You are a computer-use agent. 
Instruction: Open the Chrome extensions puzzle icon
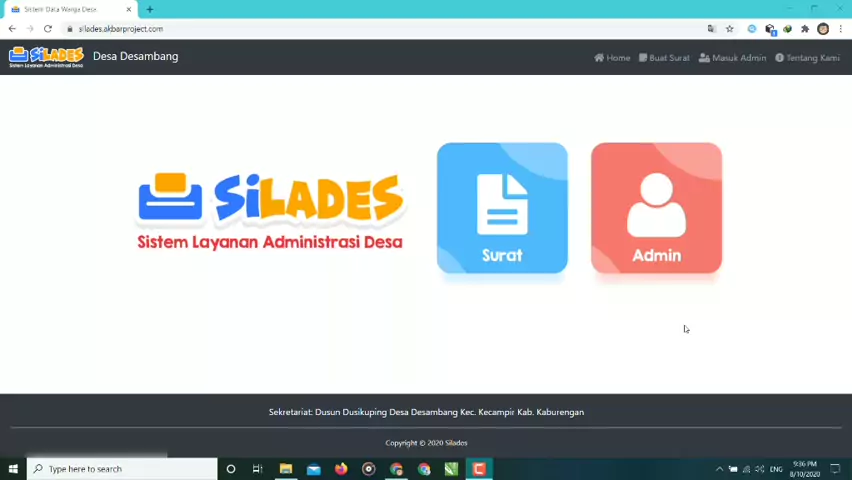(805, 29)
